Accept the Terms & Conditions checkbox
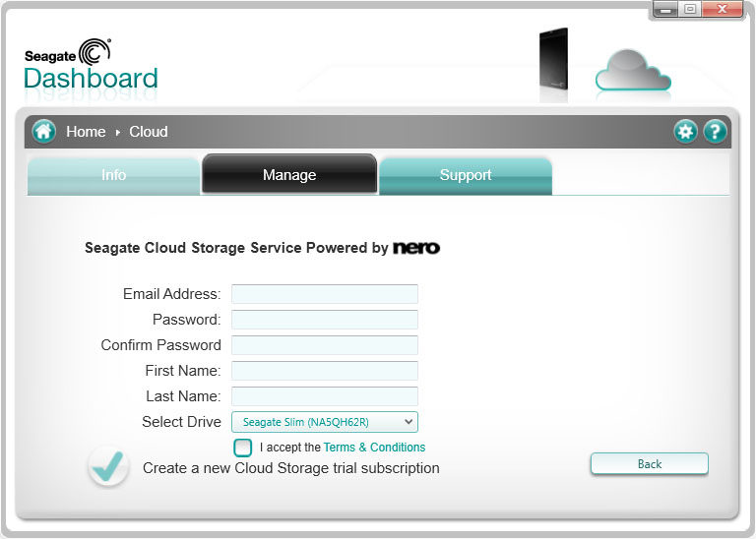 pos(242,448)
